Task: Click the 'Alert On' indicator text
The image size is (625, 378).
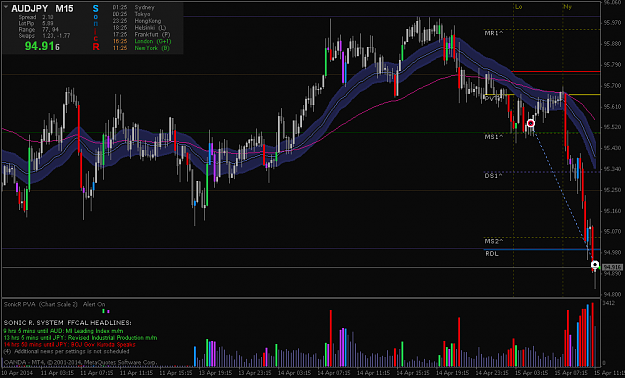Action: click(x=94, y=304)
